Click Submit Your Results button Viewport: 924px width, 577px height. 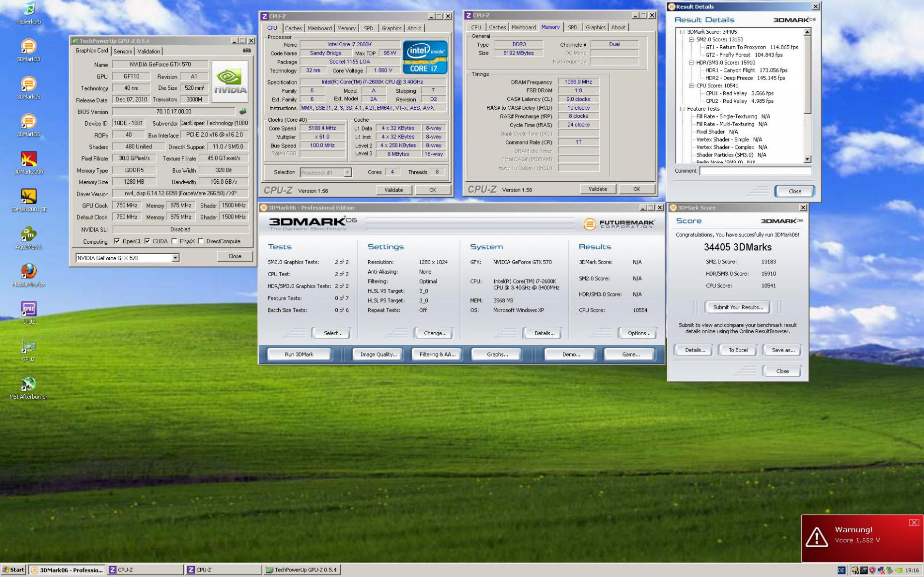[x=738, y=307]
